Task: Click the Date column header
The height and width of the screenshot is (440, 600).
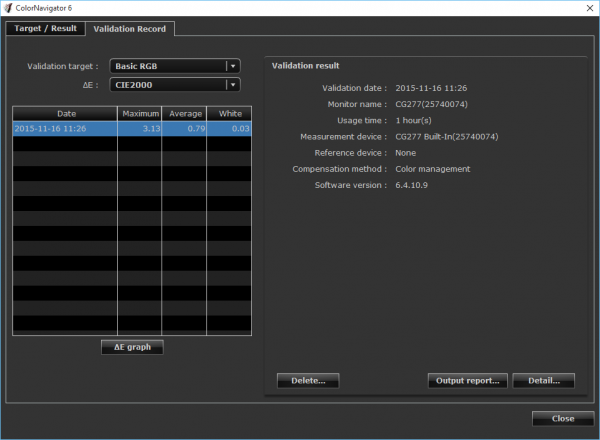Action: 65,114
